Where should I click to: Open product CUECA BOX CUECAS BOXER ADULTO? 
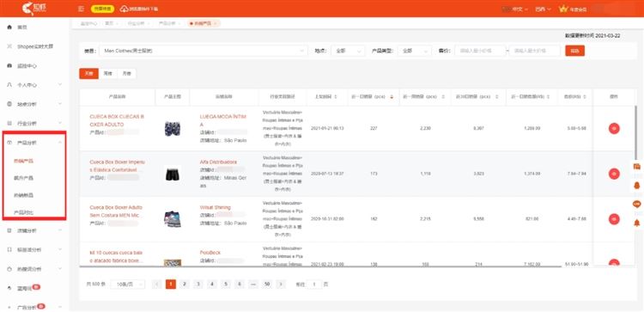tap(117, 120)
